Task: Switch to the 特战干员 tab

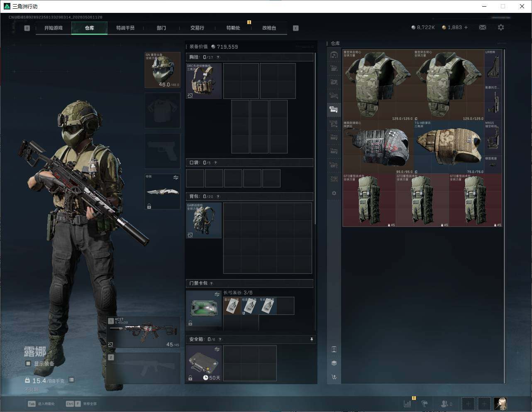Action: tap(125, 28)
